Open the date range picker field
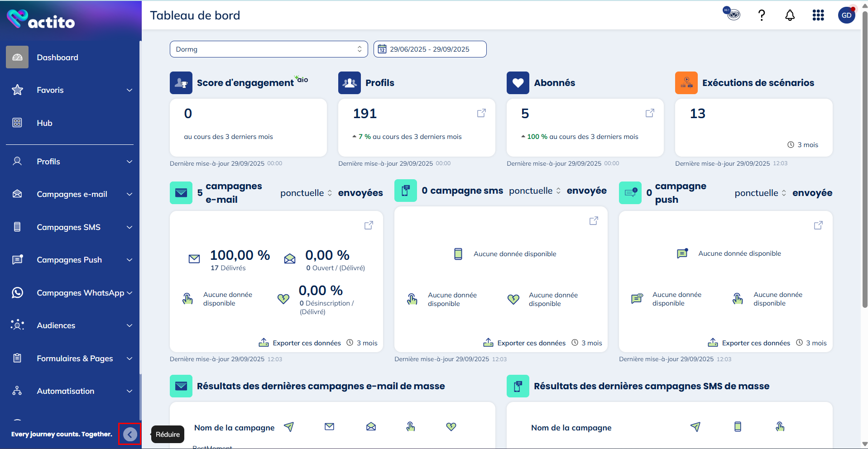The image size is (868, 449). 430,49
